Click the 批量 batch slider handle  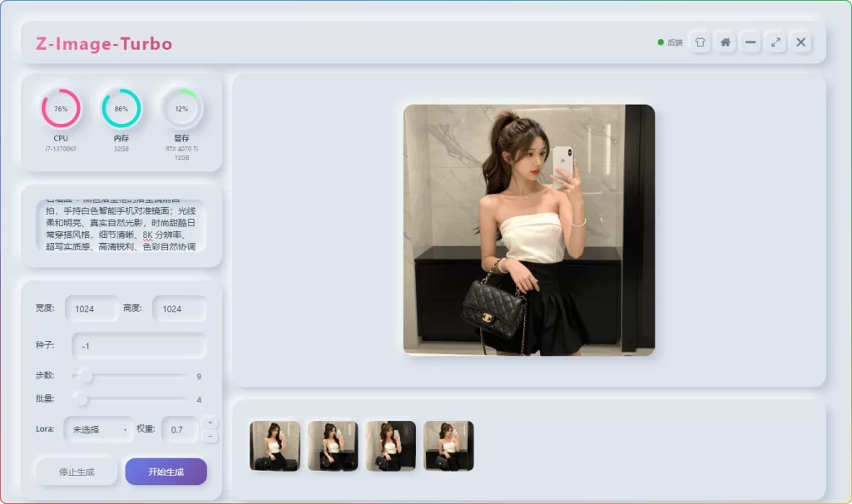(81, 399)
